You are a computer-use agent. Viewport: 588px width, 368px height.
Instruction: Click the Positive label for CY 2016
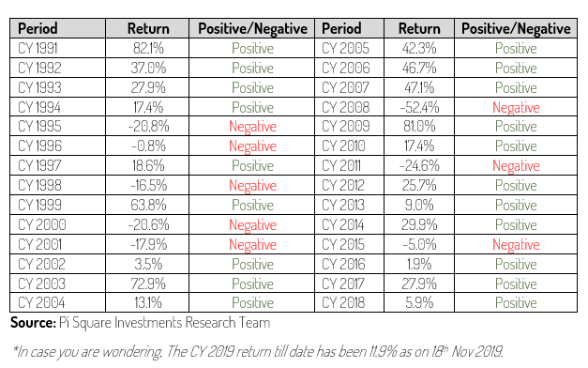pos(516,265)
